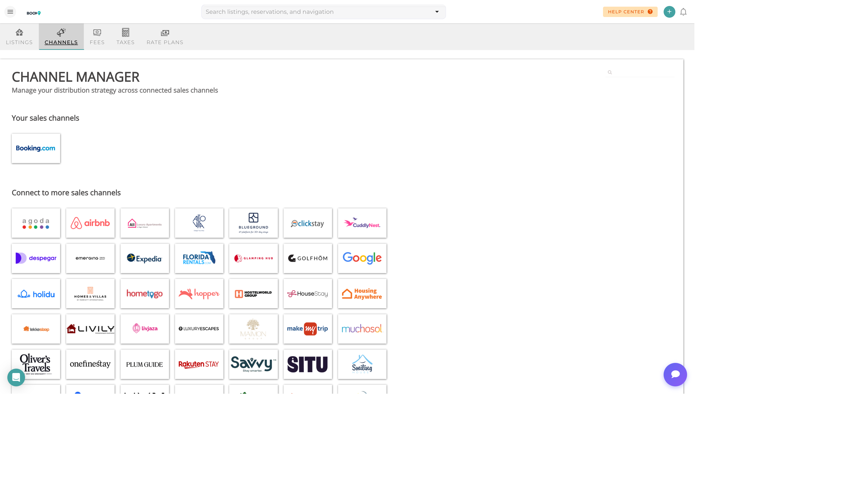This screenshot has height=492, width=868.
Task: Click the search magnifier in the channel panel
Action: (x=610, y=72)
